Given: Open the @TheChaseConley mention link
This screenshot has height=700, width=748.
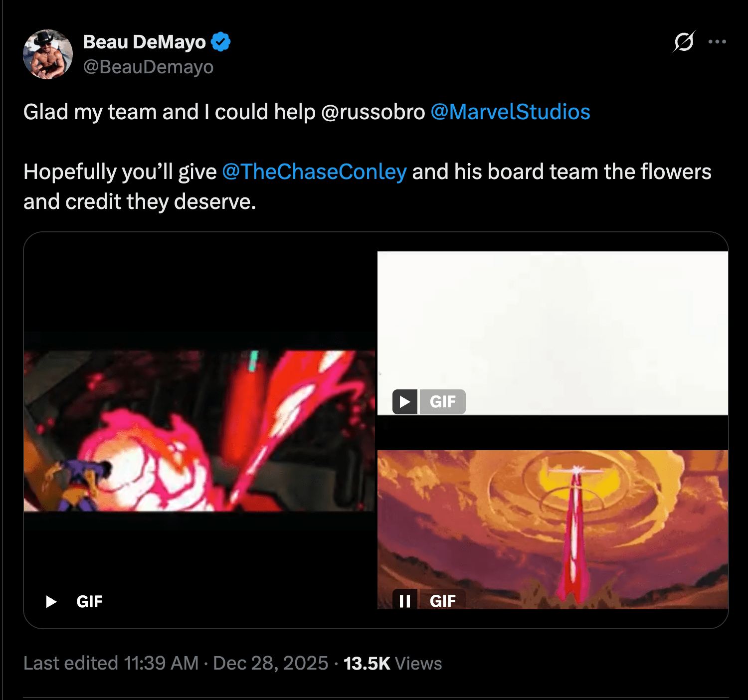Looking at the screenshot, I should pos(314,172).
